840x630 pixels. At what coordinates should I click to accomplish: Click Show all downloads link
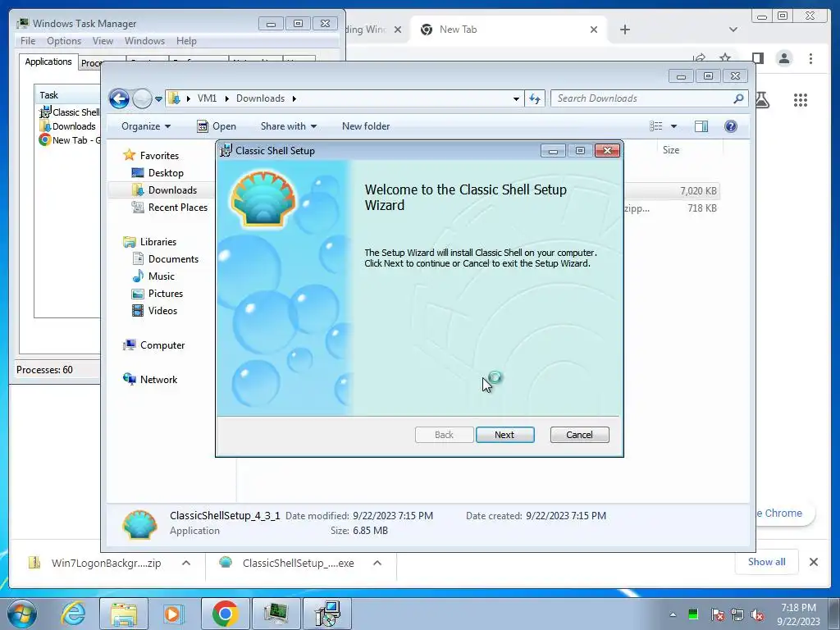click(767, 561)
